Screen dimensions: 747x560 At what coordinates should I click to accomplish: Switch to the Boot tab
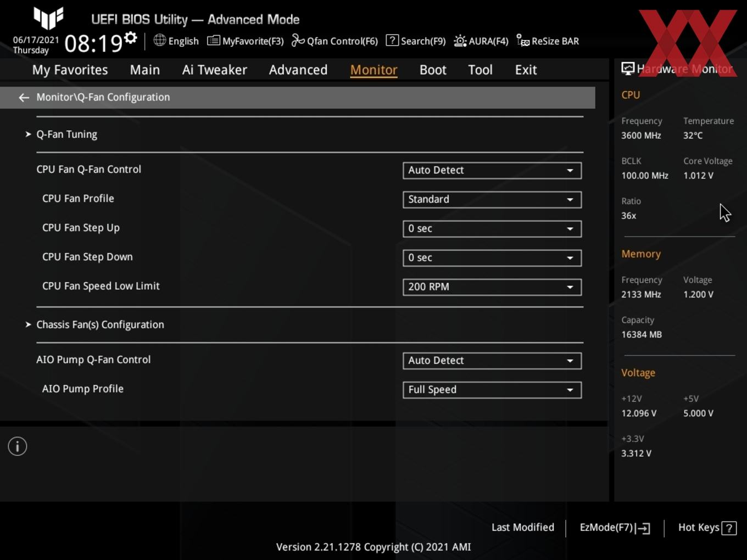433,70
